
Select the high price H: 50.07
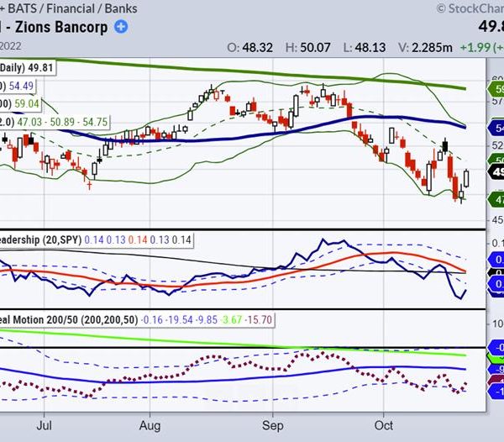pyautogui.click(x=307, y=48)
